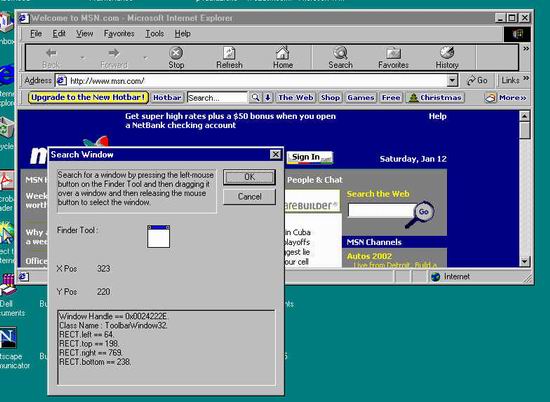Click the Hotbar magnifier search icon

[x=255, y=98]
